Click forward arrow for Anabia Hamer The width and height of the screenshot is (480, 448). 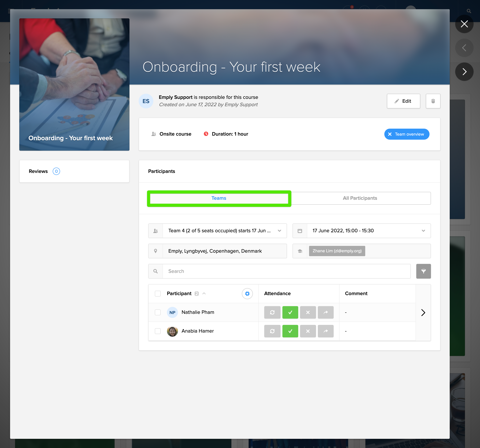tap(325, 331)
